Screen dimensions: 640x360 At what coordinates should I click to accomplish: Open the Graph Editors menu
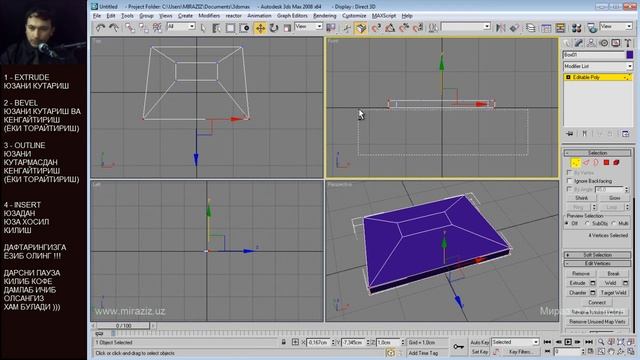[x=292, y=16]
